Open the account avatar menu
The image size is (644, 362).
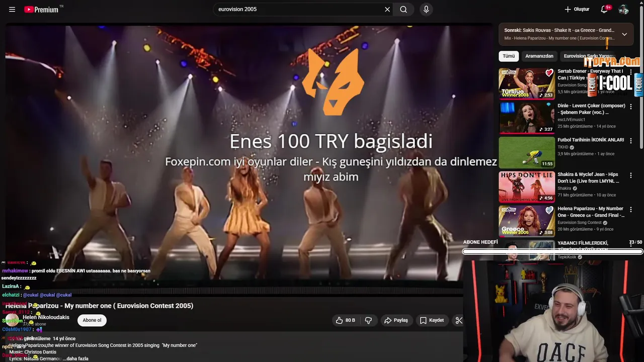(623, 10)
